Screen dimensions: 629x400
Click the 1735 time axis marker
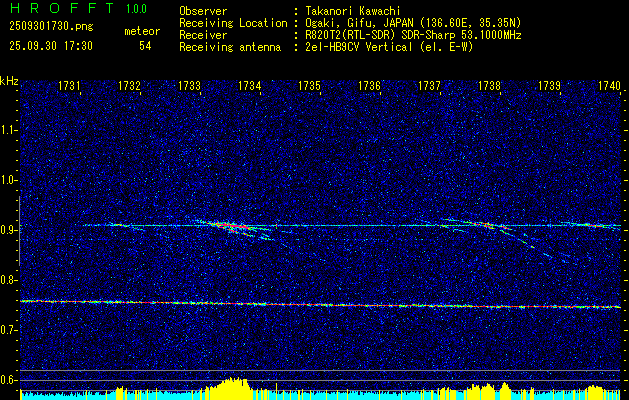tap(309, 85)
